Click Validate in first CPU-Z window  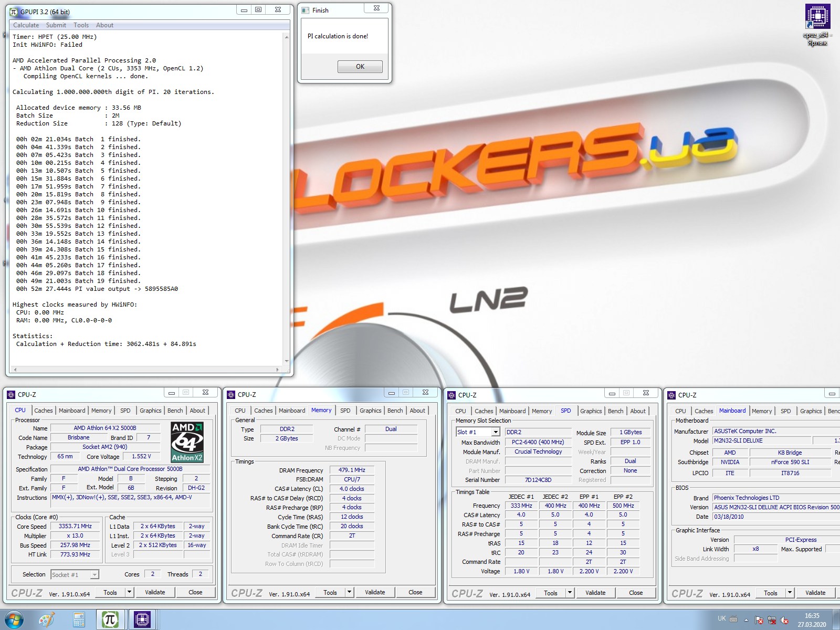[x=155, y=592]
